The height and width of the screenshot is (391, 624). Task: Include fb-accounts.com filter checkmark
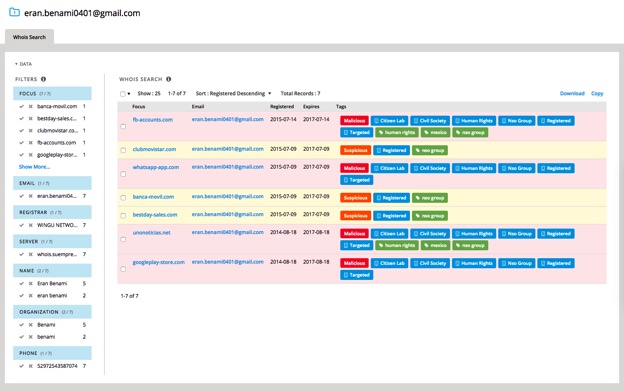click(x=21, y=142)
